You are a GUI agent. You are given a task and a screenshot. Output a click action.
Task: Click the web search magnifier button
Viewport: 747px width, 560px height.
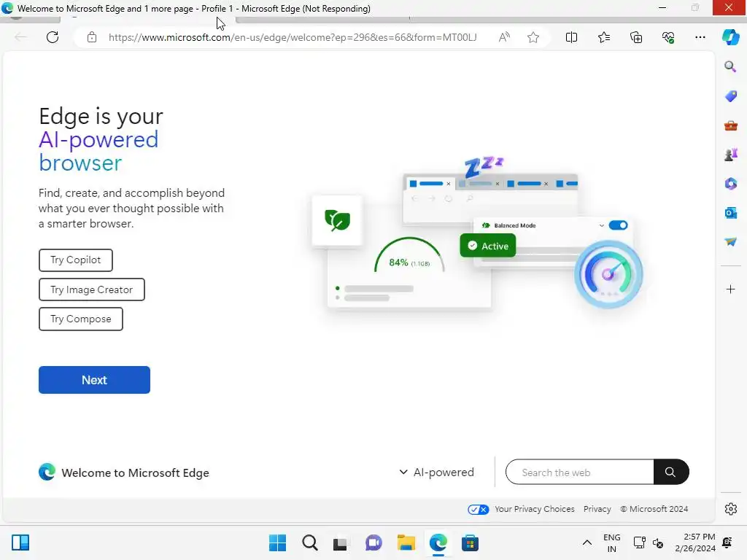671,472
